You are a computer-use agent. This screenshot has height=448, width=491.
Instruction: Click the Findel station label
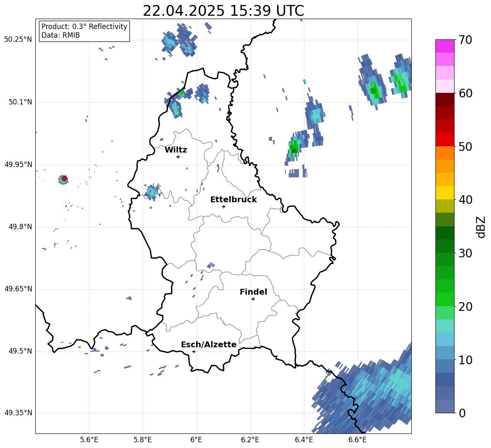pyautogui.click(x=253, y=292)
